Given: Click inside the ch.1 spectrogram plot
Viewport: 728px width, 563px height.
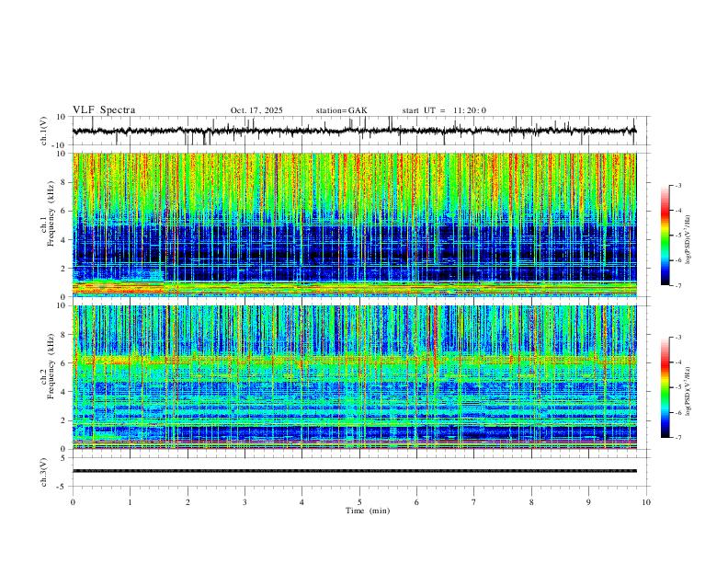Looking at the screenshot, I should coord(354,224).
